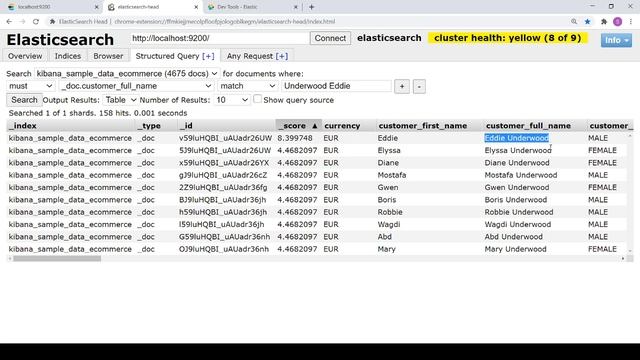Image resolution: width=640 pixels, height=360 pixels.
Task: Open the Chrome three-dot menu
Action: (631, 22)
